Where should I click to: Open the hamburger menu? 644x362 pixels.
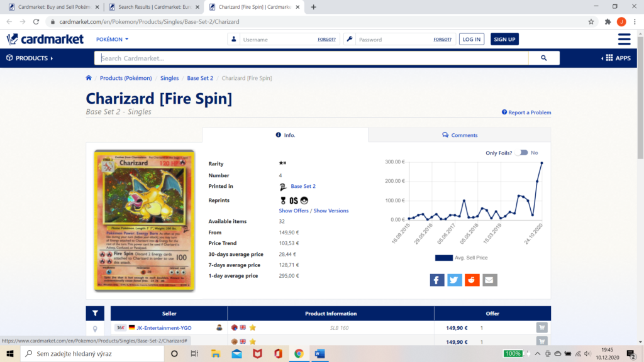[624, 39]
